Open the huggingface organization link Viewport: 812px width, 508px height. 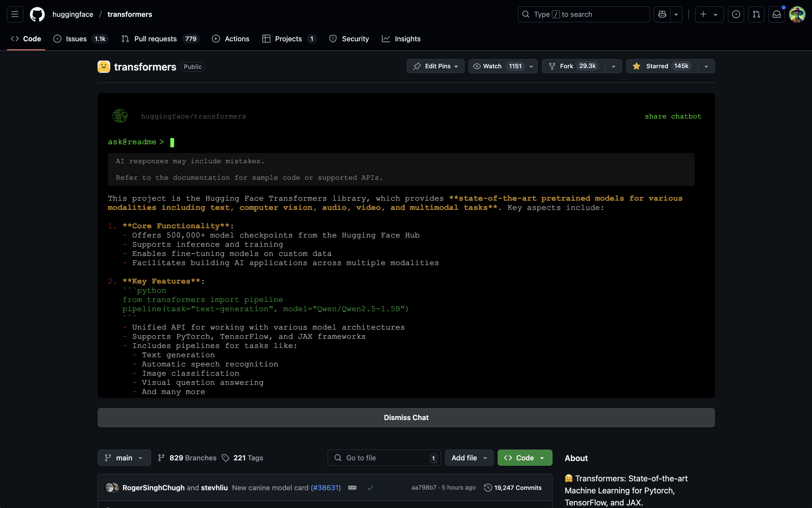[73, 15]
